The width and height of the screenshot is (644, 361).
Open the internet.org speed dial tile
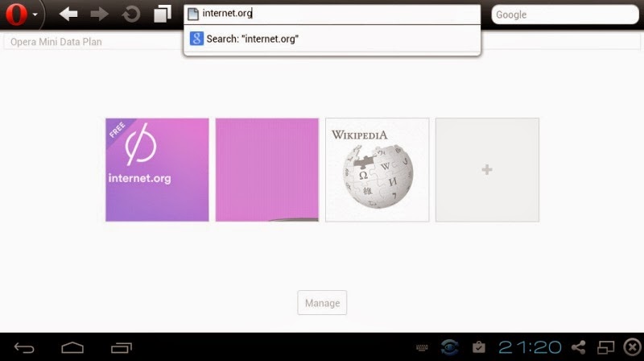pyautogui.click(x=157, y=170)
